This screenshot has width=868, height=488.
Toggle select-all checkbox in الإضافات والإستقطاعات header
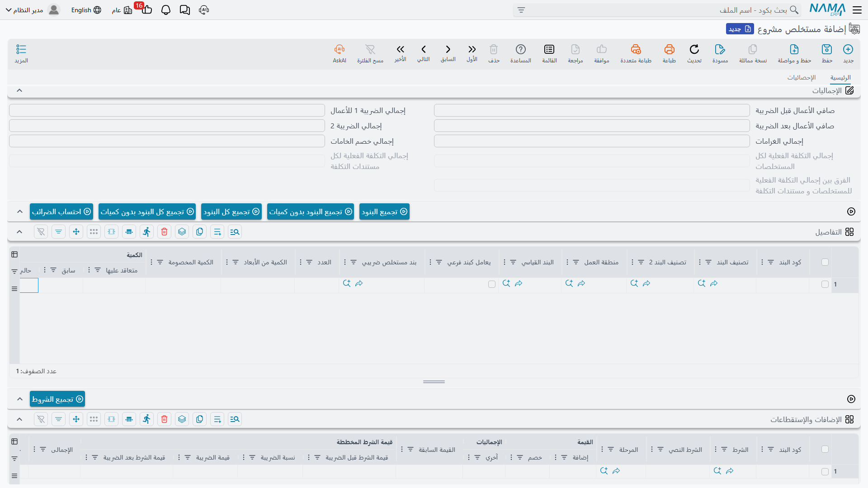coord(825,449)
